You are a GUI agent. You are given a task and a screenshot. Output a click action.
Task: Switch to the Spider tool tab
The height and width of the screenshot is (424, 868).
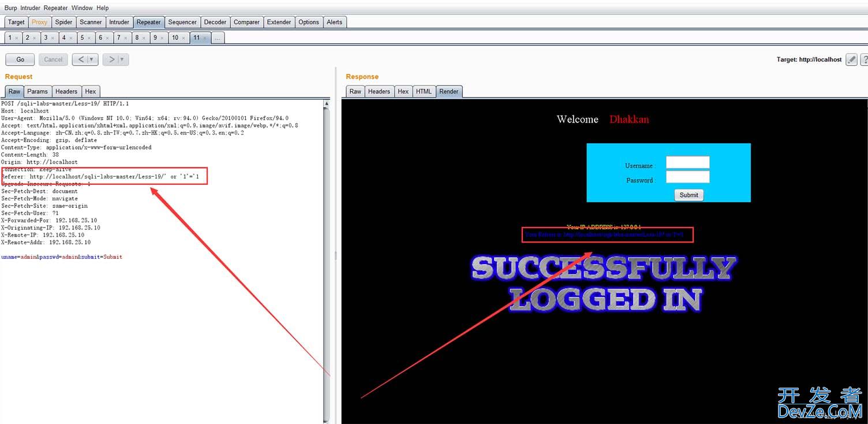point(63,22)
